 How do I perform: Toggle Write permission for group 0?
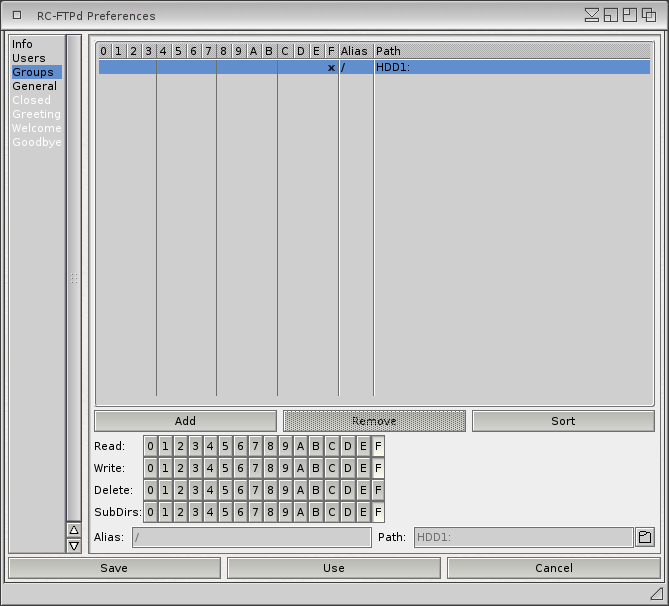click(x=150, y=469)
